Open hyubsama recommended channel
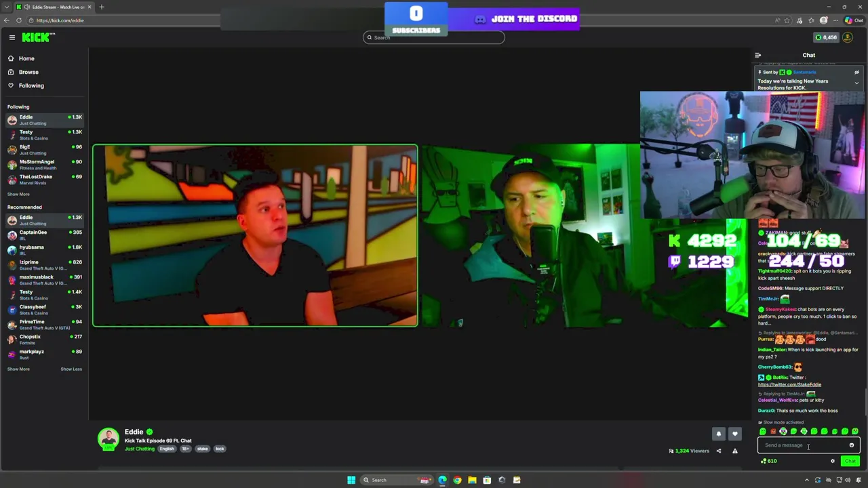The height and width of the screenshot is (488, 868). (44, 250)
